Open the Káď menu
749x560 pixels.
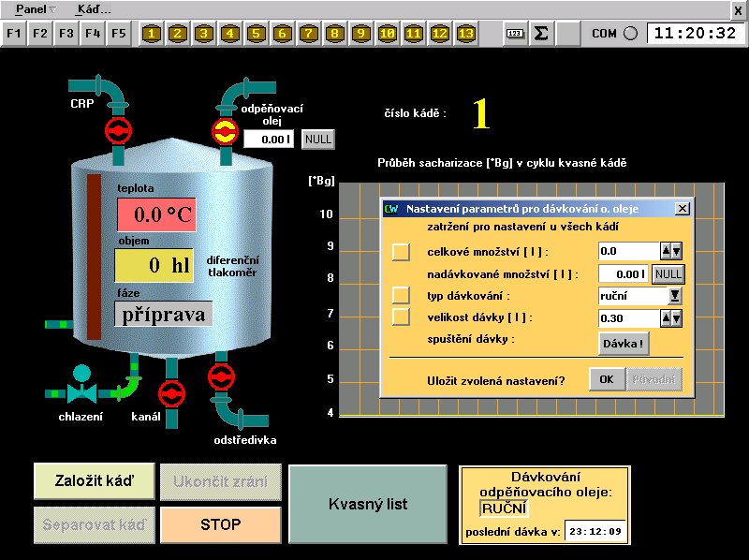[92, 8]
